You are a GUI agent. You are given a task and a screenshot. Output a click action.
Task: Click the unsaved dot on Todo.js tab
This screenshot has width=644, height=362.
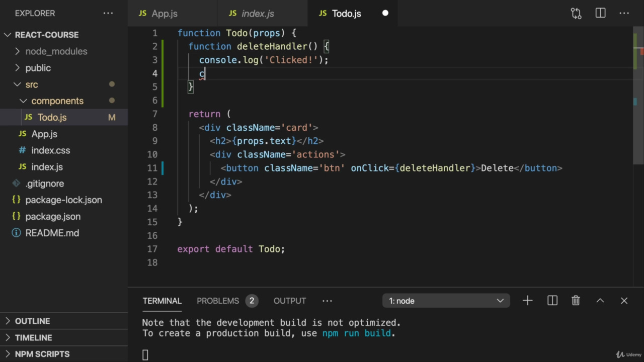tap(385, 14)
